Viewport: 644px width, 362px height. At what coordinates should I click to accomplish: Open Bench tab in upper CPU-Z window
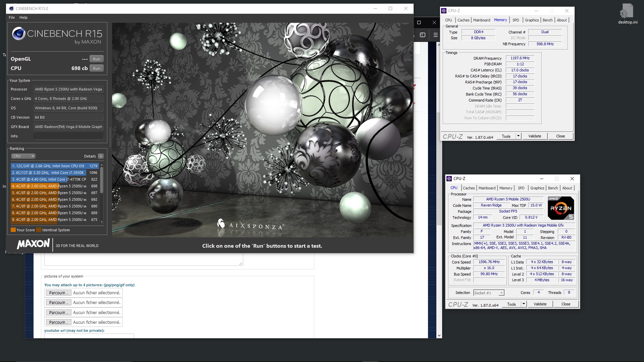click(x=547, y=20)
